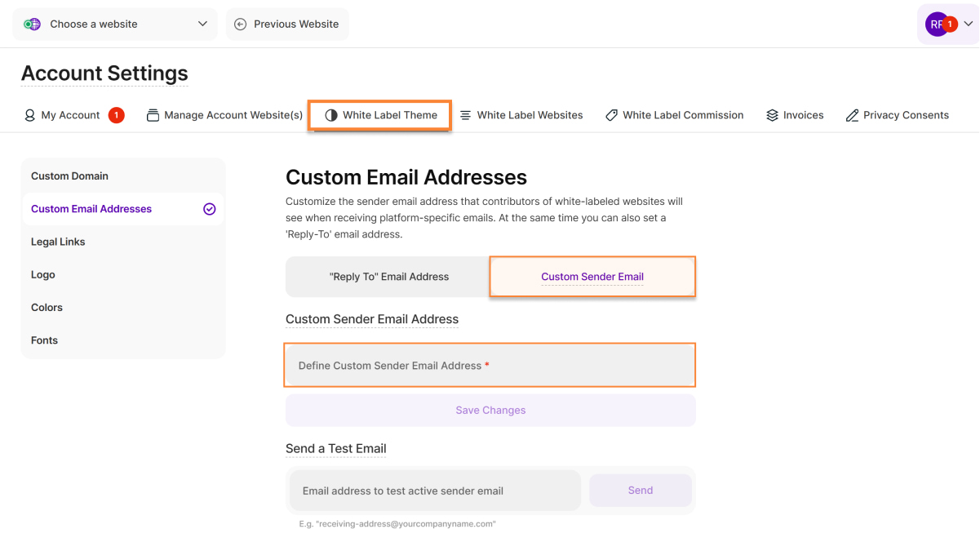Open the user profile dropdown chevron
Screen dimensions: 980x560
968,24
